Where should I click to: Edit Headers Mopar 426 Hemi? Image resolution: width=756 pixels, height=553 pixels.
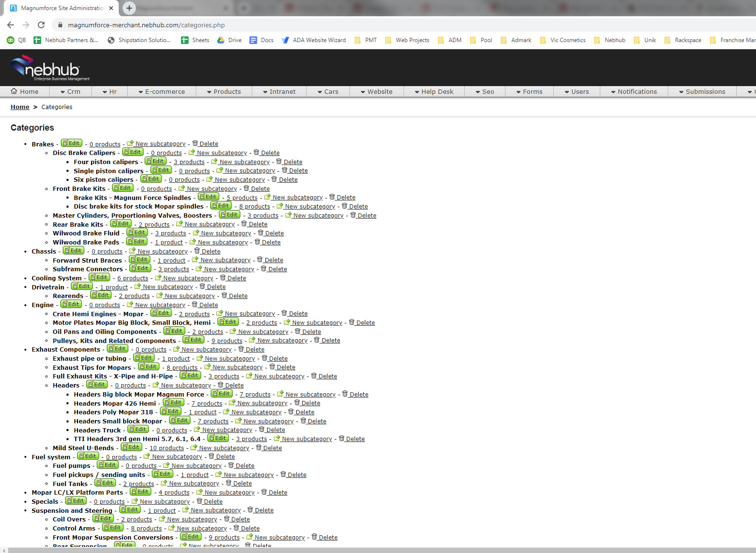coord(173,403)
